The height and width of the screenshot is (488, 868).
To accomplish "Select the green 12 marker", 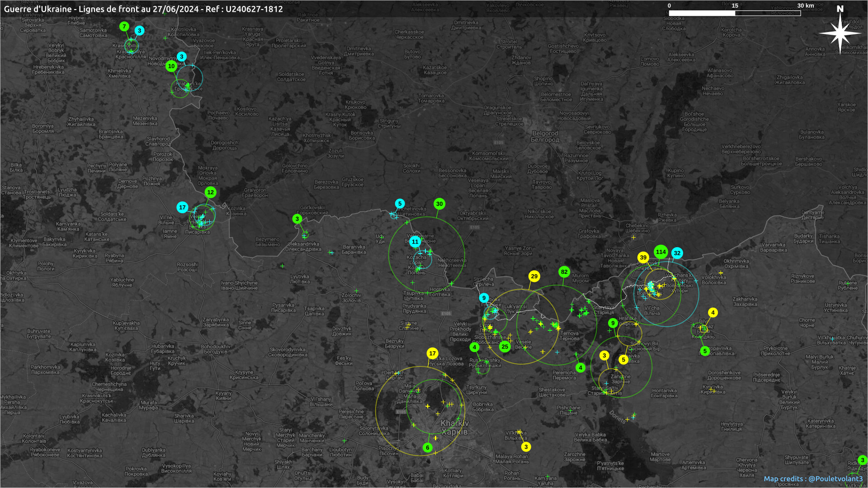I will tap(210, 192).
